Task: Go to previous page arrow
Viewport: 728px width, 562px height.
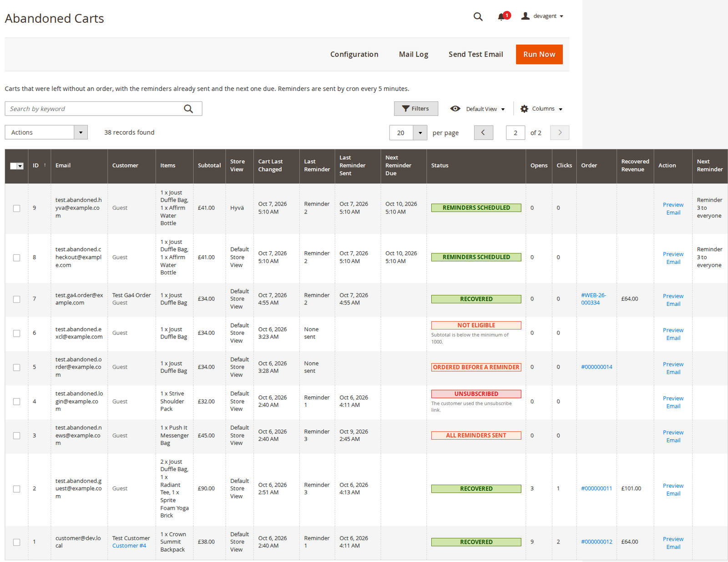Action: click(483, 132)
